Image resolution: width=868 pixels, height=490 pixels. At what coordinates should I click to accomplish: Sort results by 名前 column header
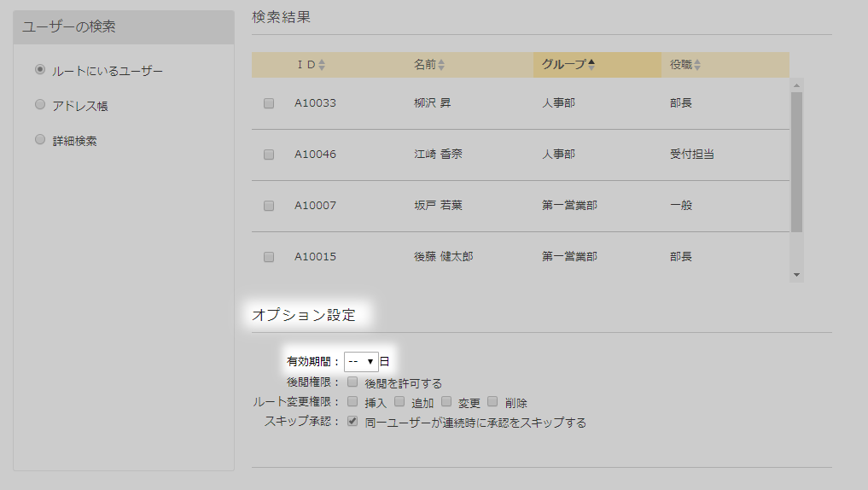click(429, 65)
